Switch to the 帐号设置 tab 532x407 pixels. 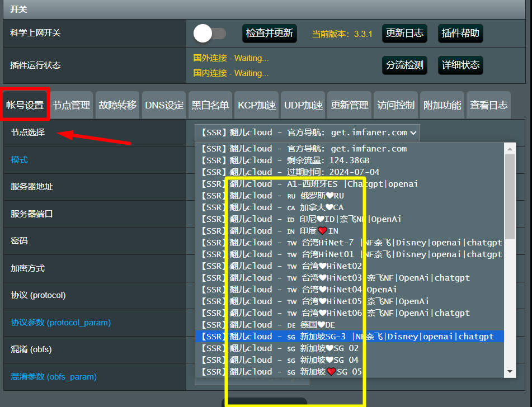coord(25,105)
